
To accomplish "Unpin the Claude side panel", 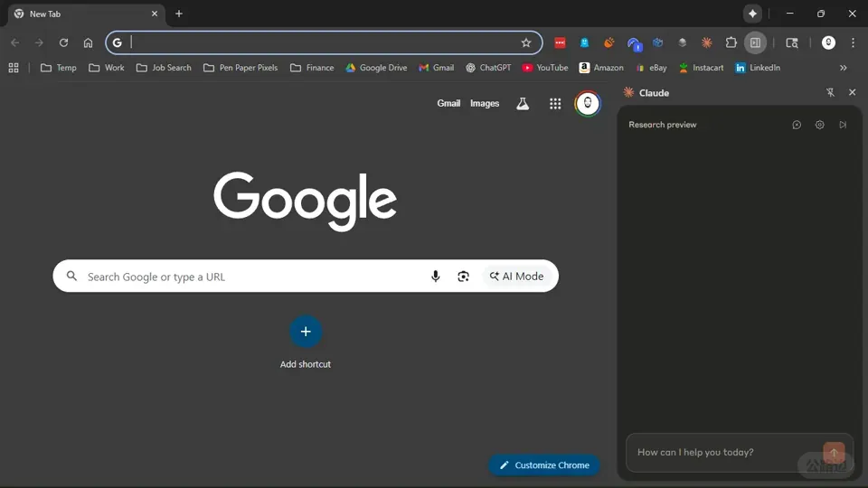I will coord(830,92).
